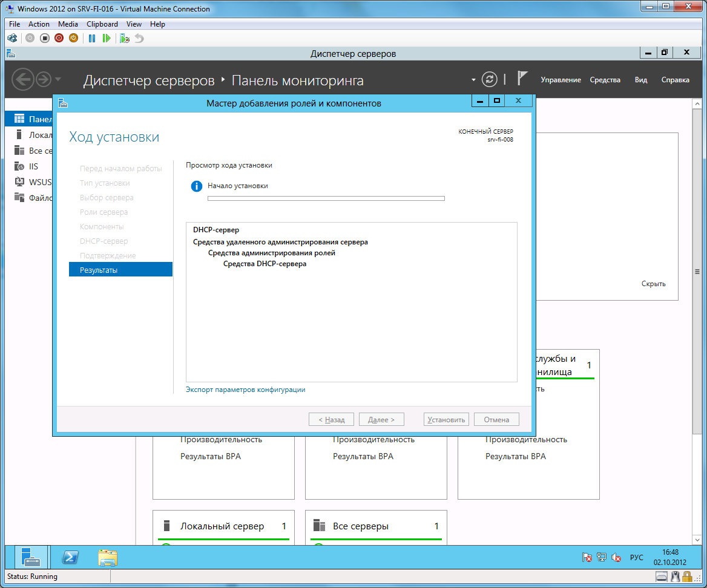Click the installation progress bar

[x=326, y=198]
